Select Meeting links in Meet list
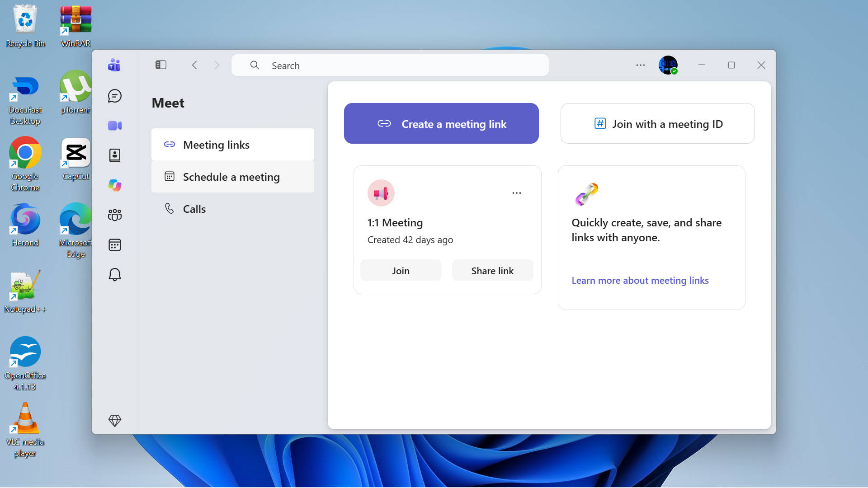868x488 pixels. pyautogui.click(x=233, y=145)
